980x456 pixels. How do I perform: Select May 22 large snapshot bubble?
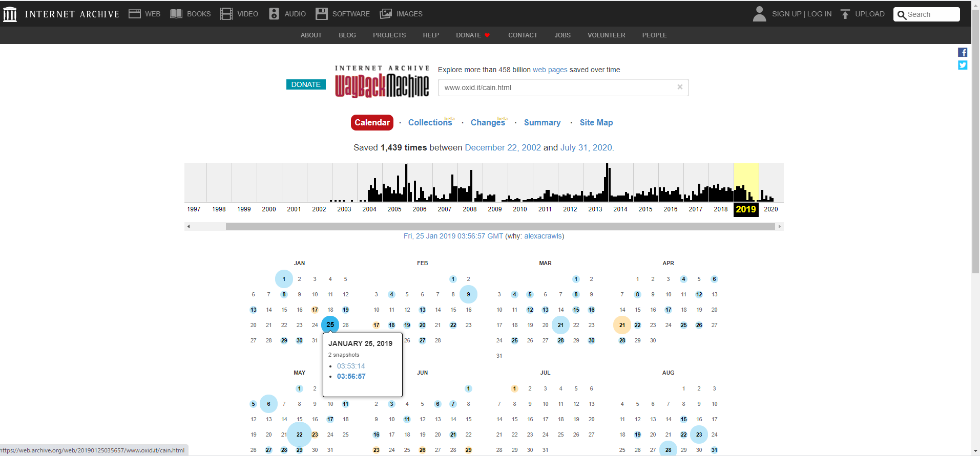tap(299, 435)
